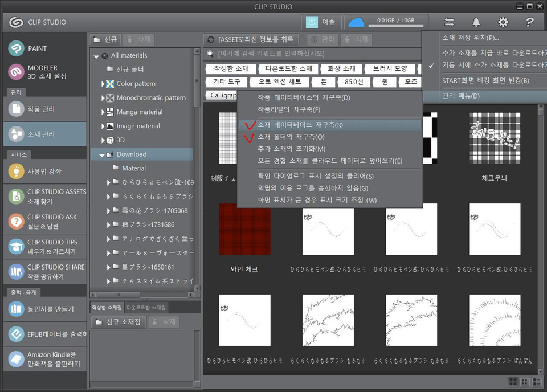Viewport: 547px width, 392px height.
Task: Open the PAINT application icon
Action: click(x=16, y=48)
